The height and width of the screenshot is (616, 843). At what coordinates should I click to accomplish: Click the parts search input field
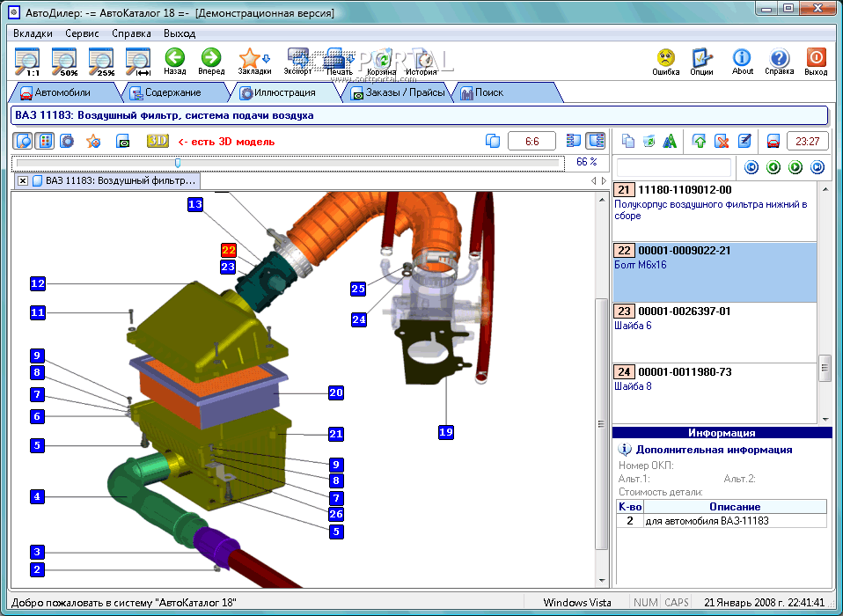point(674,167)
